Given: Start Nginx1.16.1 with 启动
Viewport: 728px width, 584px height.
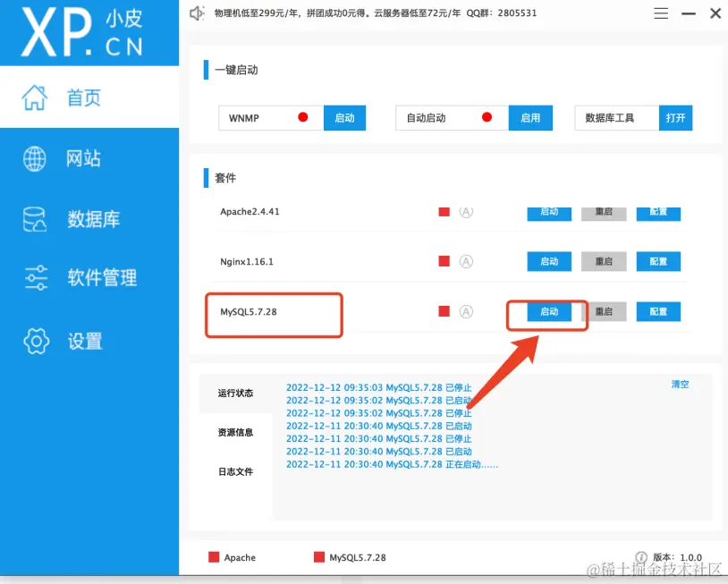Looking at the screenshot, I should pyautogui.click(x=549, y=261).
